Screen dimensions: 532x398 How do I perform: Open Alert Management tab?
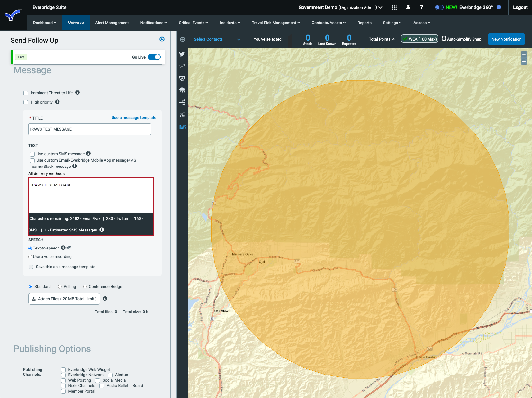pos(112,23)
